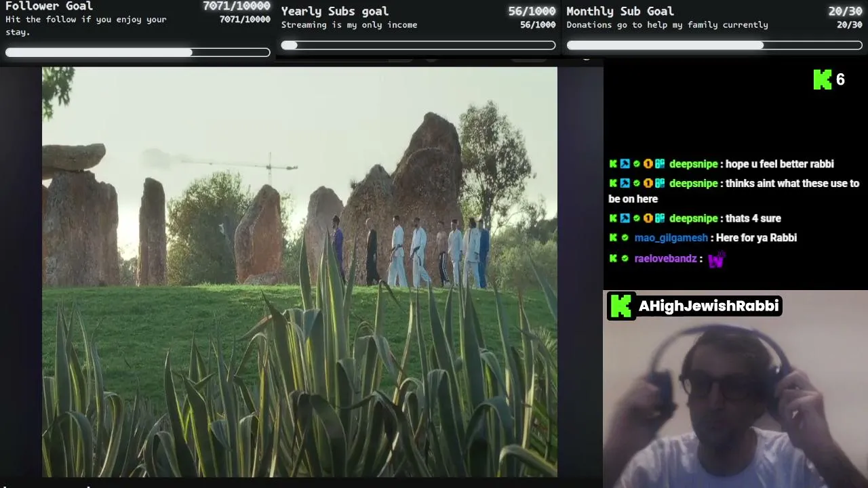The width and height of the screenshot is (868, 488).
Task: Click Kick badge on "thinks aint what these" message
Action: pos(613,183)
